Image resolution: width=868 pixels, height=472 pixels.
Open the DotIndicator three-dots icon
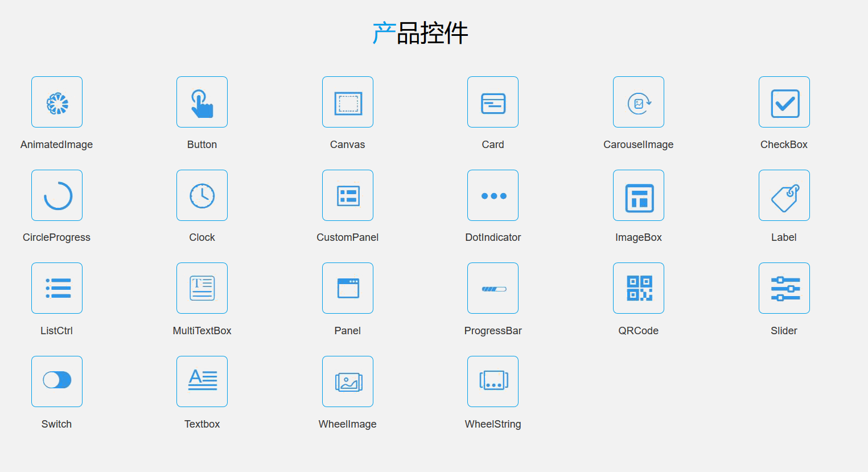[493, 195]
